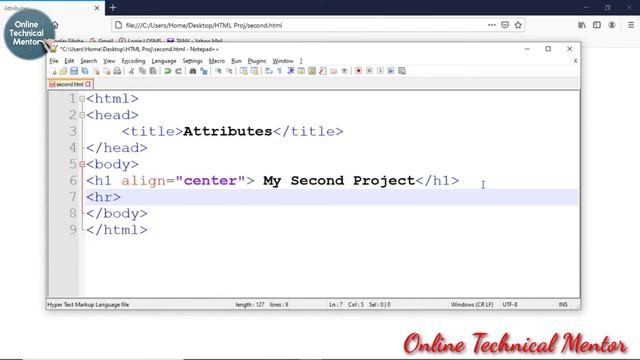This screenshot has width=640, height=360.
Task: Click the Save Recorded Macro icon
Action: 402,71
